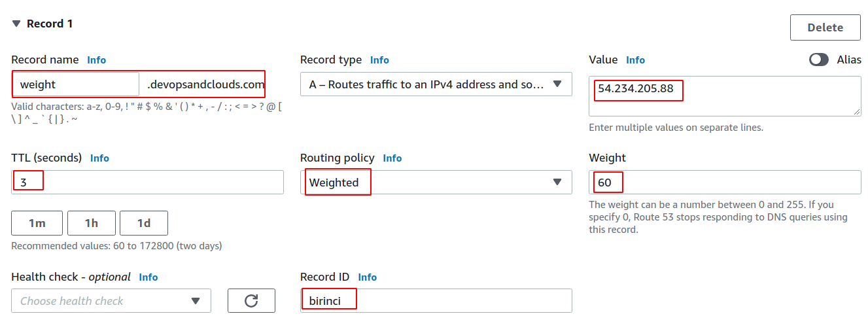The image size is (868, 316).
Task: Click the health check refresh icon button
Action: coord(251,301)
